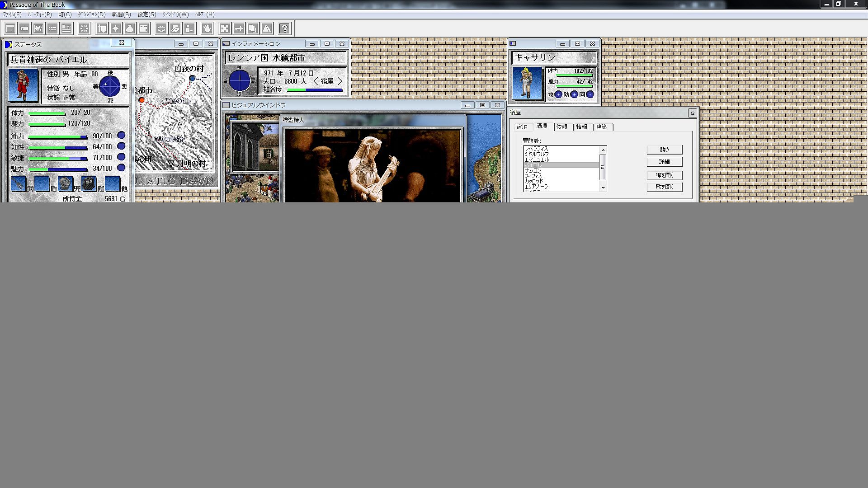Click the potion vase toolbar icon
This screenshot has height=488, width=868.
pyautogui.click(x=130, y=29)
